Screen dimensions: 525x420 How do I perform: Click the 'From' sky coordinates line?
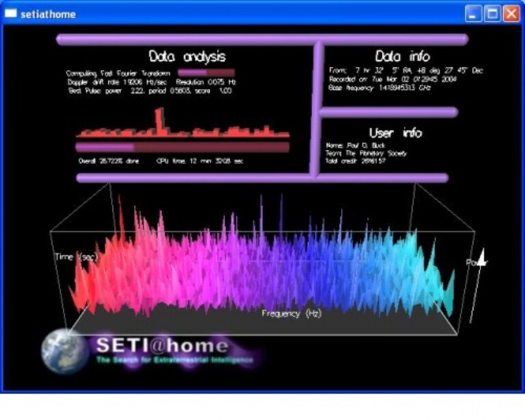coord(406,70)
